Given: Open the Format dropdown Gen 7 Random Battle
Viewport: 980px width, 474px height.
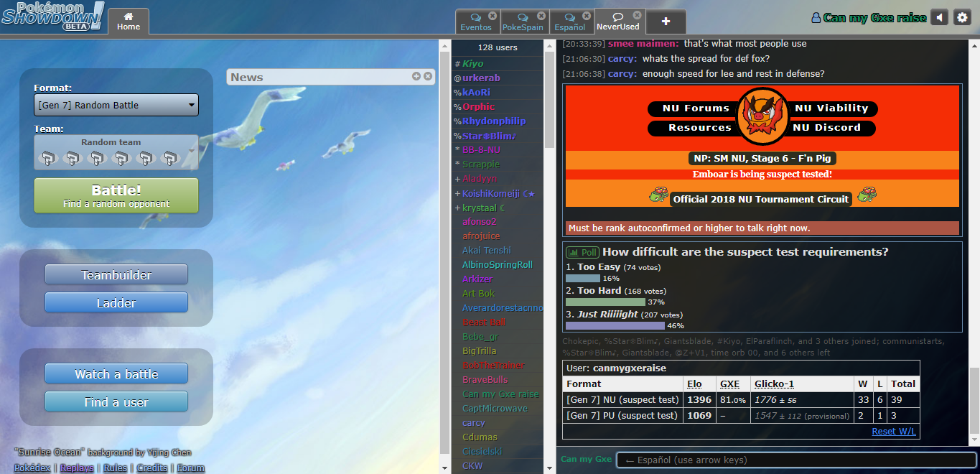Looking at the screenshot, I should (116, 105).
